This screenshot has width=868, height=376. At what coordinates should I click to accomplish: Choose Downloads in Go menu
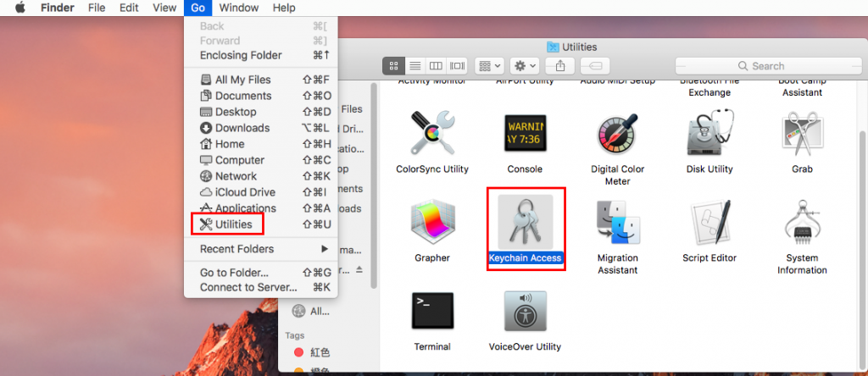[261, 128]
